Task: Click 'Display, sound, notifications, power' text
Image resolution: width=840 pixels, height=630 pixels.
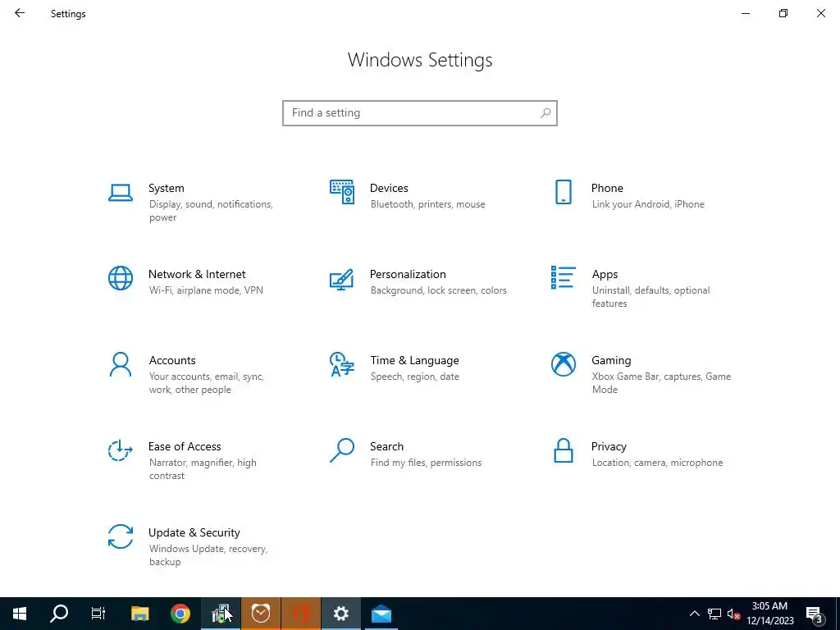Action: pyautogui.click(x=211, y=211)
